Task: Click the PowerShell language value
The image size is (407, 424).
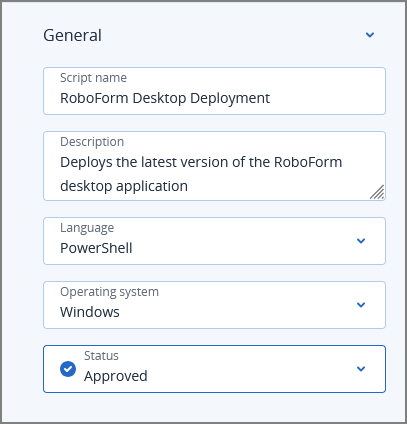Action: [96, 248]
